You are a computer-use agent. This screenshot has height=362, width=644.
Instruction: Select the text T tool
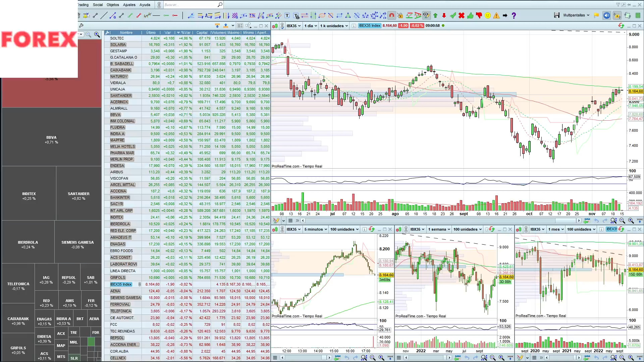tap(287, 15)
